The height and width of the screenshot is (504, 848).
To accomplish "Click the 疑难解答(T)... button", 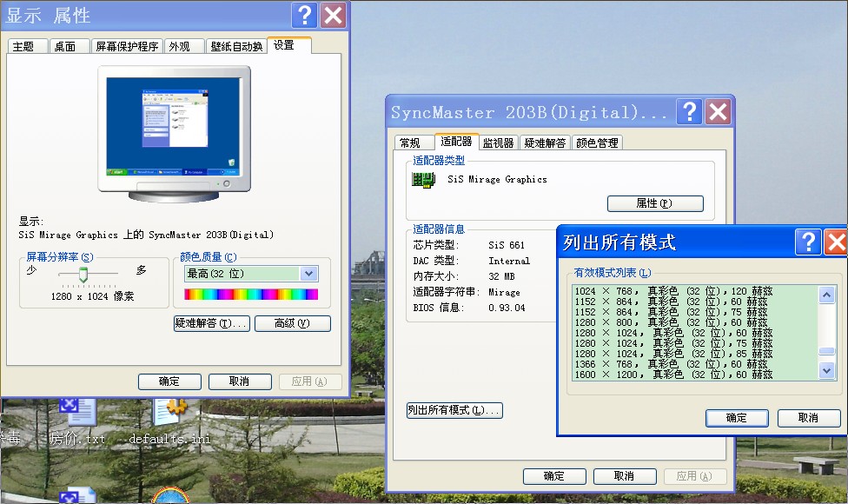I will [211, 323].
